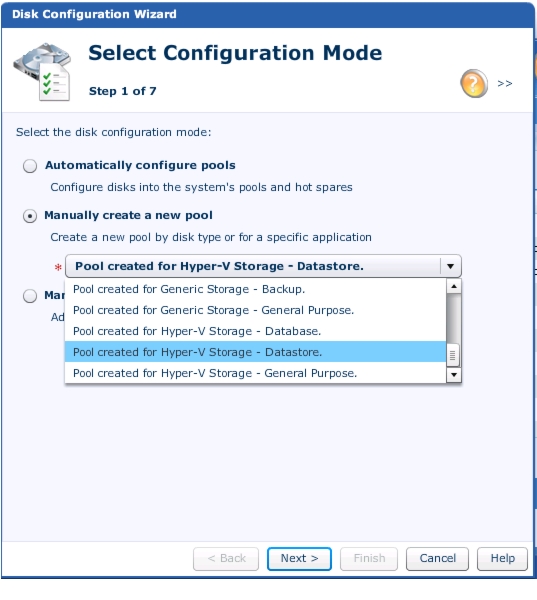Choose Generic Storage - Backup option
The width and height of the screenshot is (537, 600).
pos(255,289)
